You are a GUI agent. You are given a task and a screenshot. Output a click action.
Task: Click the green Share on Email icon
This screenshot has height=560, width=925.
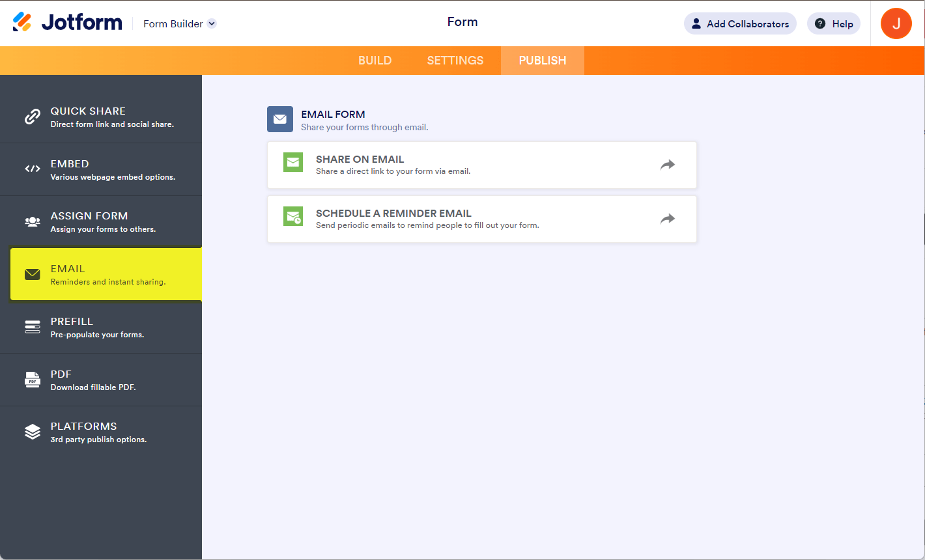[293, 162]
